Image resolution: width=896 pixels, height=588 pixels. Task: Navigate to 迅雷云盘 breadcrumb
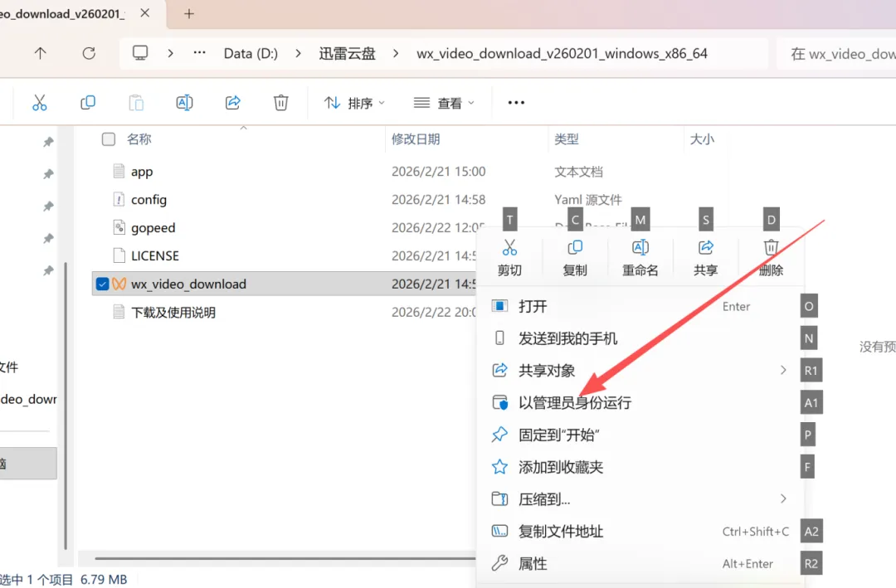[x=347, y=53]
